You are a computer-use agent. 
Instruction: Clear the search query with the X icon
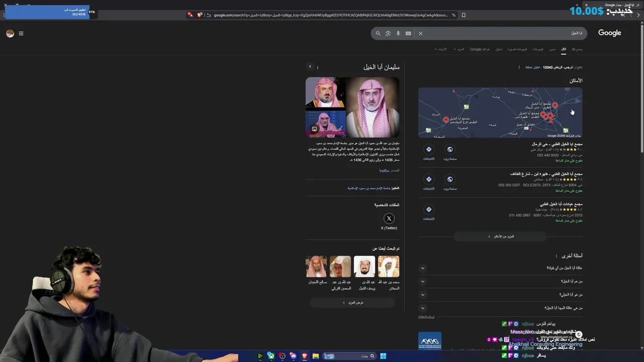[x=421, y=33]
